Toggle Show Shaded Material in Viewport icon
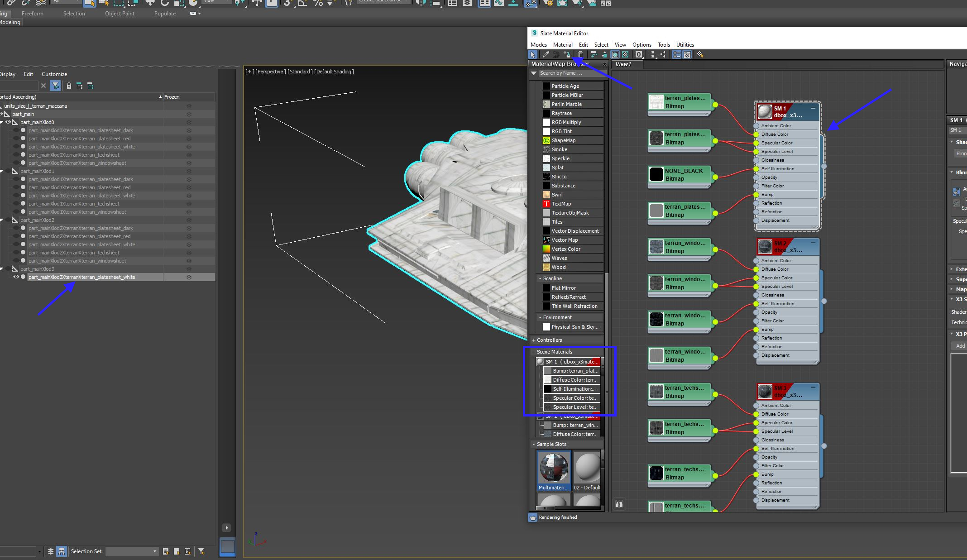 click(615, 54)
